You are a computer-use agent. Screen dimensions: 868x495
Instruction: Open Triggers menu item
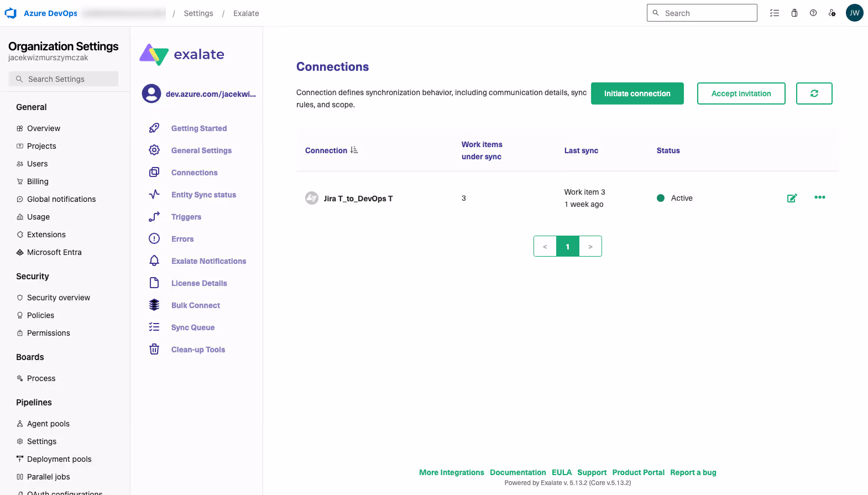(186, 217)
